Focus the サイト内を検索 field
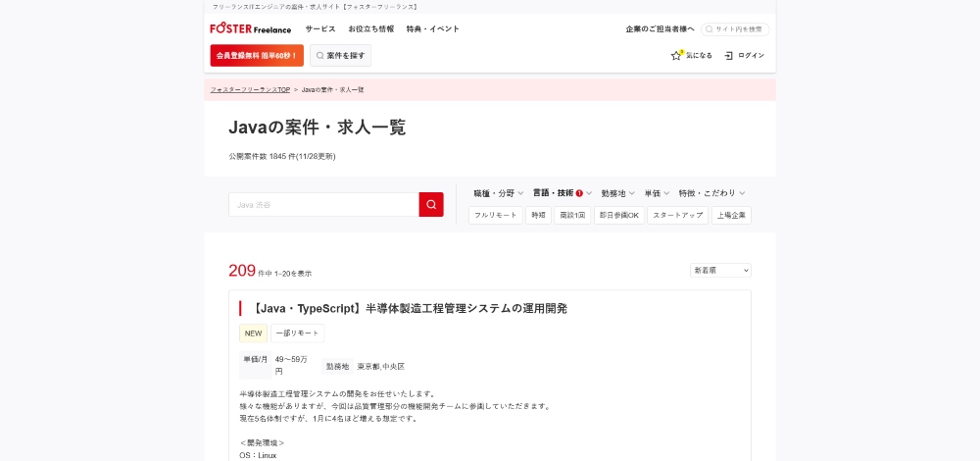Image resolution: width=980 pixels, height=461 pixels. pyautogui.click(x=735, y=29)
